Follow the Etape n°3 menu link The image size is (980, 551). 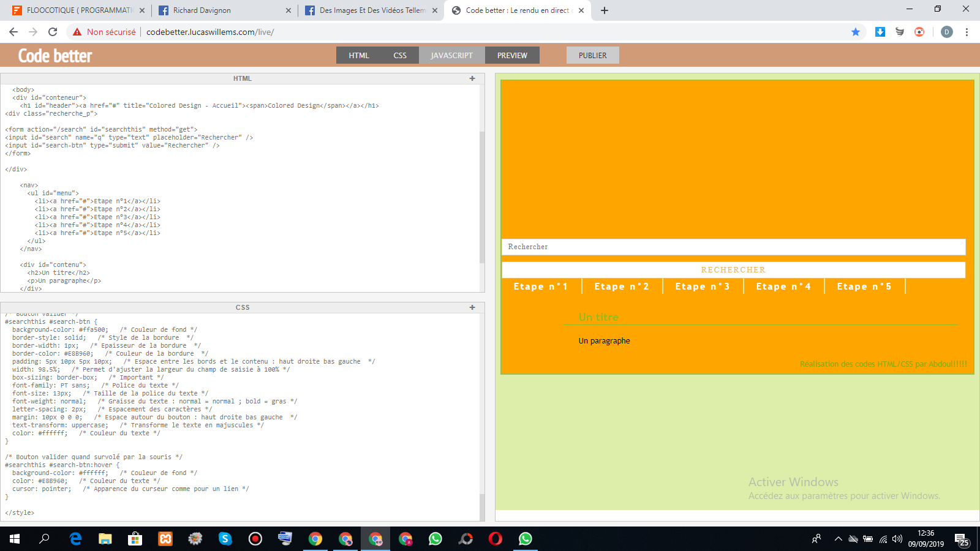(703, 287)
